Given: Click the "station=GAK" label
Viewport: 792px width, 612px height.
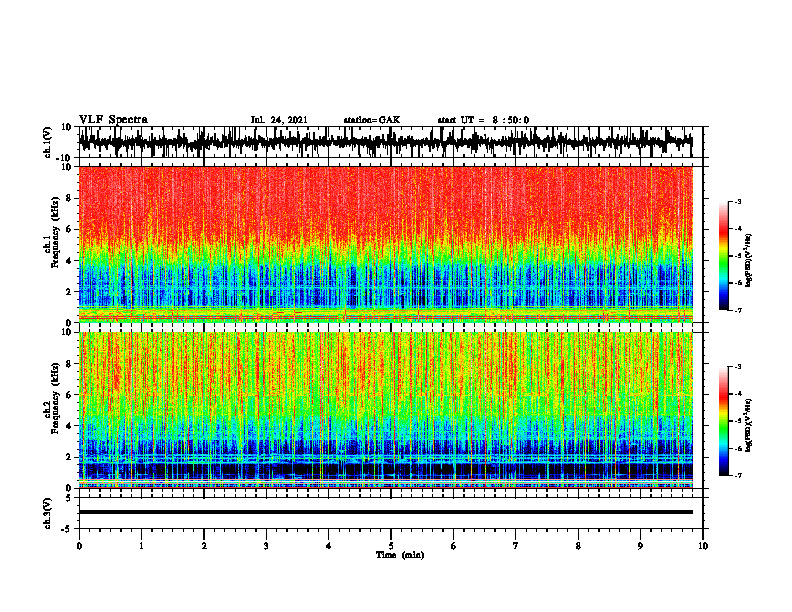Looking at the screenshot, I should (x=372, y=120).
